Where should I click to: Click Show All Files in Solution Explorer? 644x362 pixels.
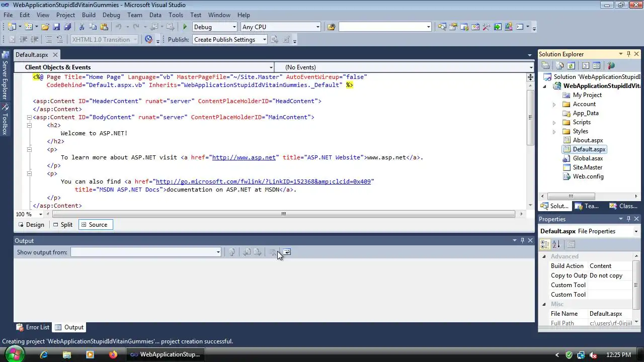pos(559,65)
